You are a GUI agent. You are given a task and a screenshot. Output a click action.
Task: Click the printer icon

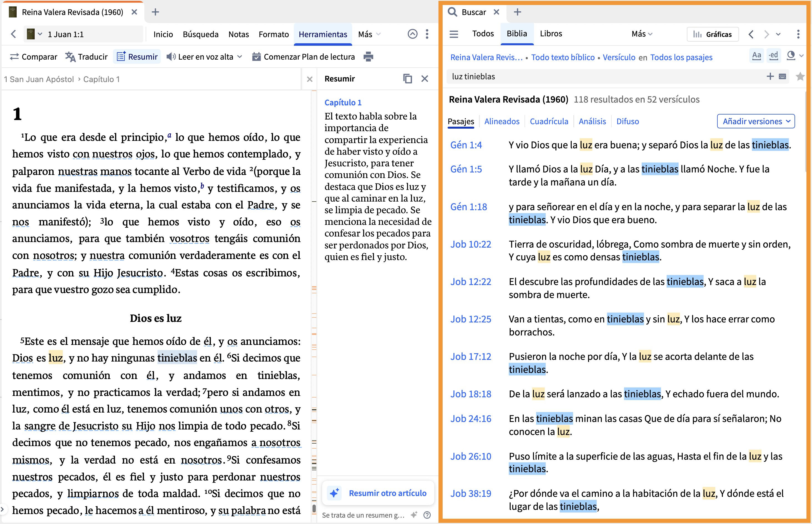[x=368, y=57]
